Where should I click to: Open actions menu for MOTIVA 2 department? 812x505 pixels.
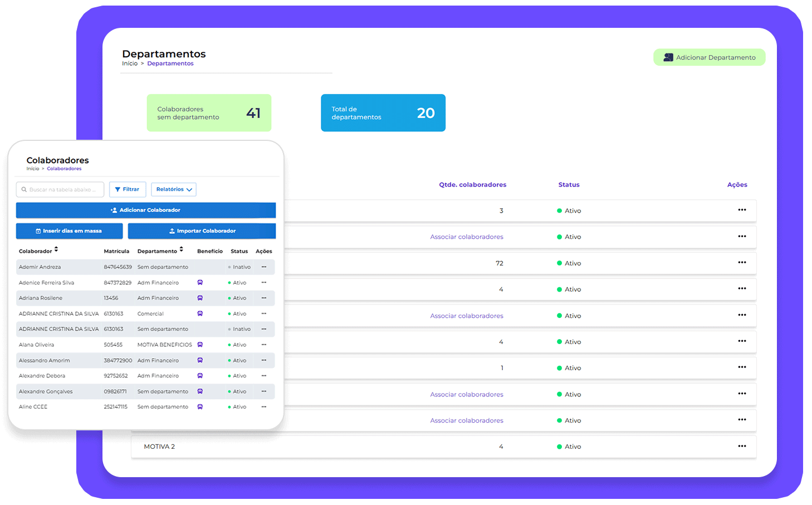click(x=742, y=446)
